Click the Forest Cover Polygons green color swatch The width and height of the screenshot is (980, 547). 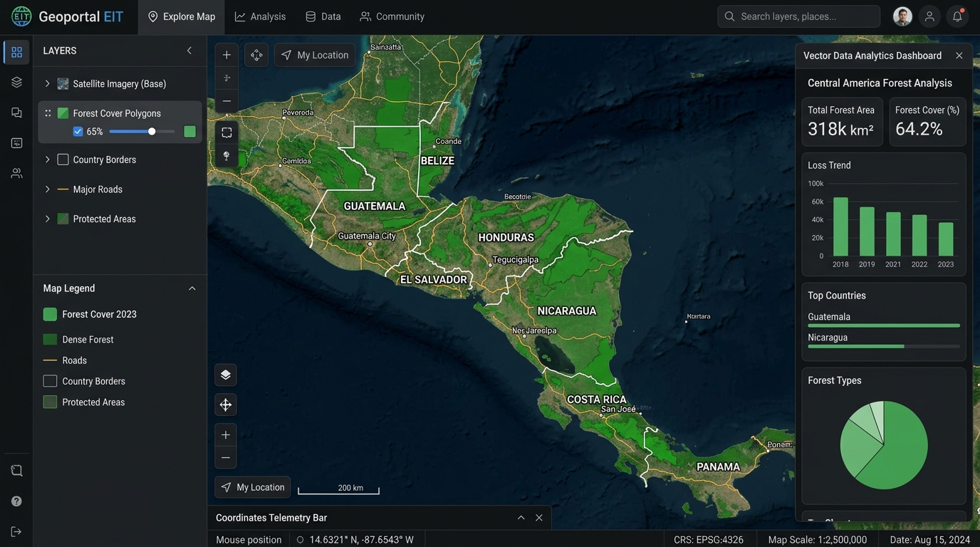[190, 132]
